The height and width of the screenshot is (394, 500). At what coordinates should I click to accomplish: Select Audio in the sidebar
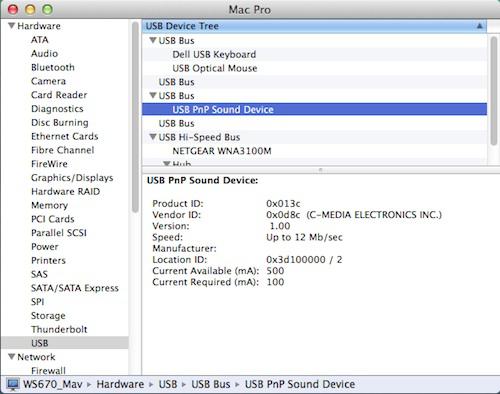(44, 53)
